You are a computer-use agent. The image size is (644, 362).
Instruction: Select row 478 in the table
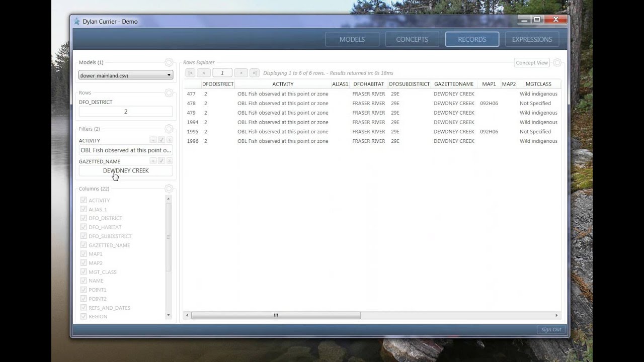372,103
